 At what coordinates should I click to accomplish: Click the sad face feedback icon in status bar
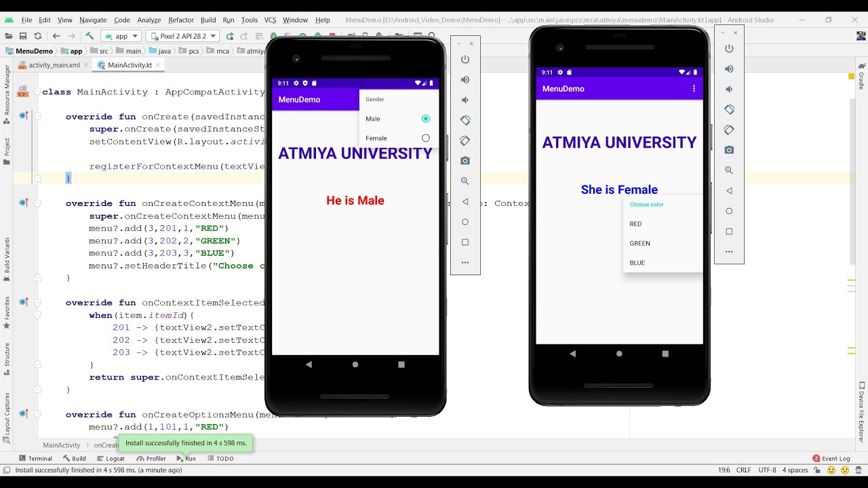[x=844, y=470]
